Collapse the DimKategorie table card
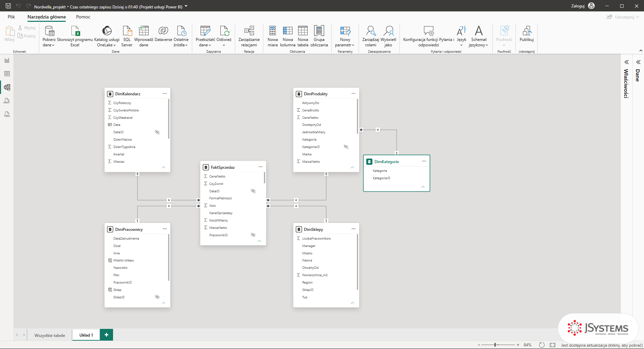The image size is (644, 349). pos(423,187)
